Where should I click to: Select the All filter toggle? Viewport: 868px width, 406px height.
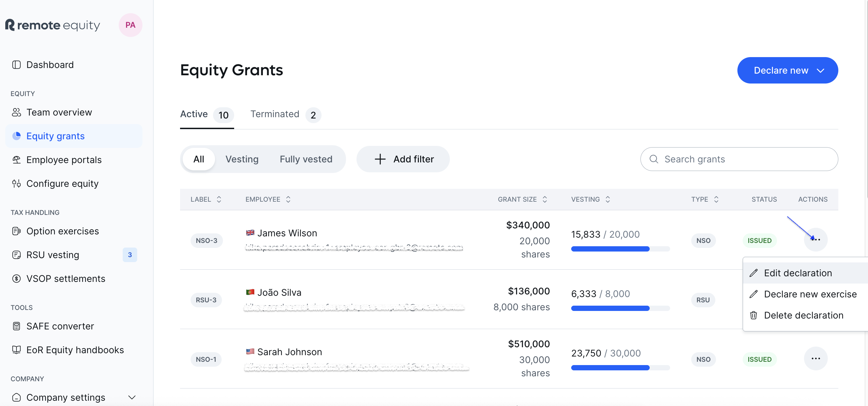click(x=199, y=159)
